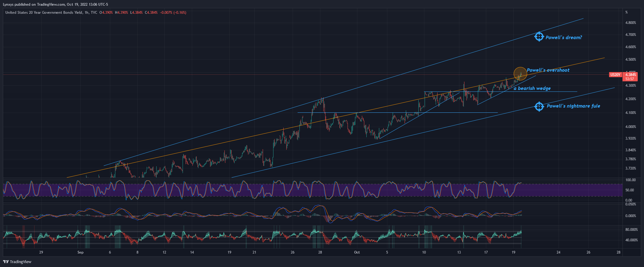644x267 pixels.
Task: Click the target icon beside Powell's nightmare fule
Action: [x=539, y=106]
